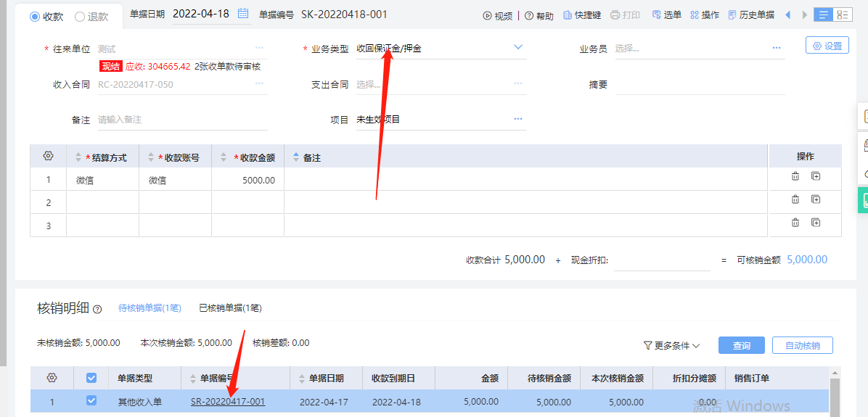The width and height of the screenshot is (868, 417).
Task: Open 收入合同 selection ellipsis
Action: pos(259,83)
